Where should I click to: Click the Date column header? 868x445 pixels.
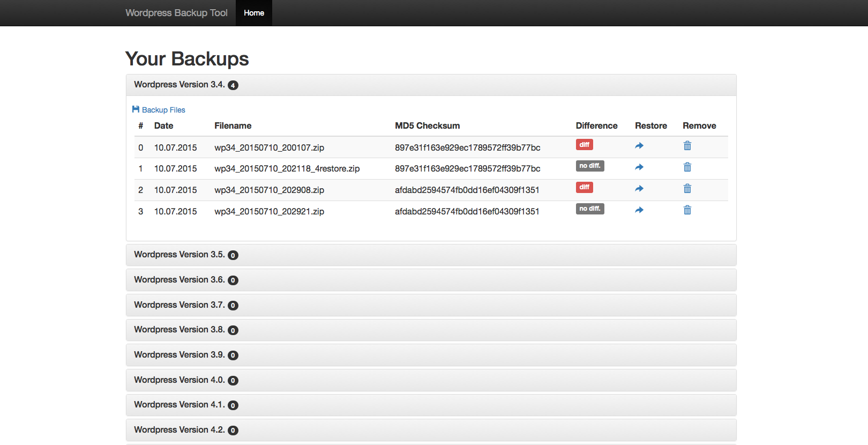point(163,126)
